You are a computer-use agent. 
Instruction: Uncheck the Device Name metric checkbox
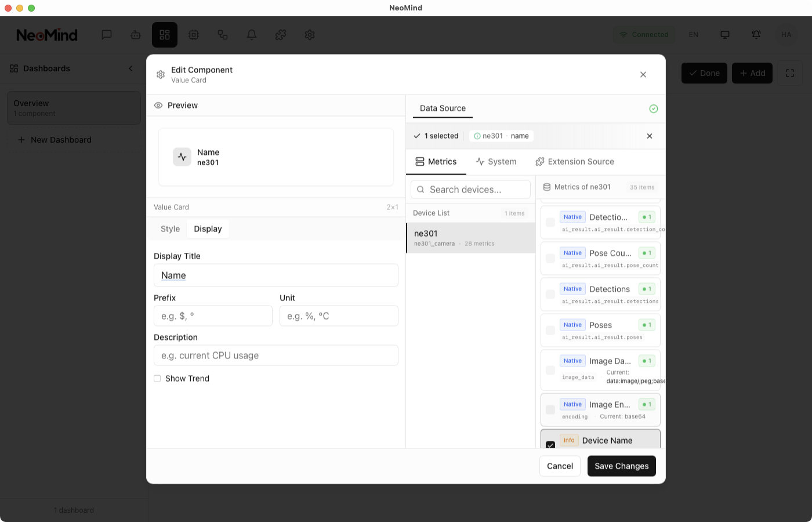coord(550,446)
